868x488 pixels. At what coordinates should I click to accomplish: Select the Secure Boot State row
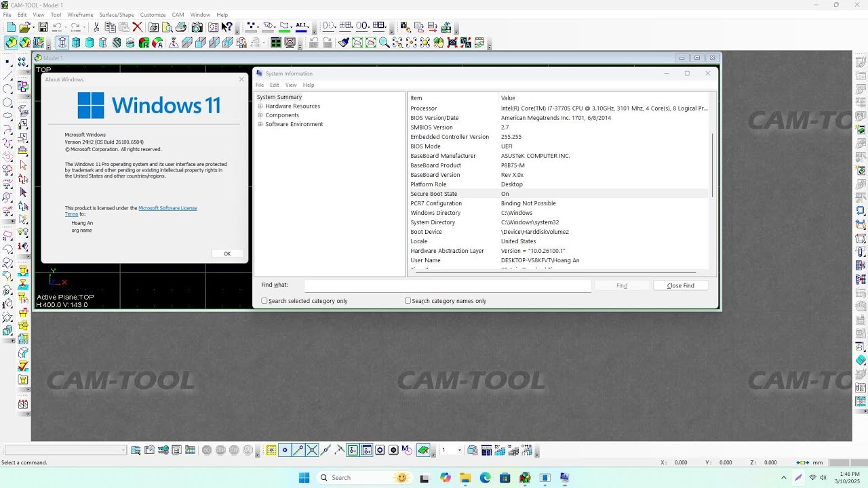[x=559, y=194]
